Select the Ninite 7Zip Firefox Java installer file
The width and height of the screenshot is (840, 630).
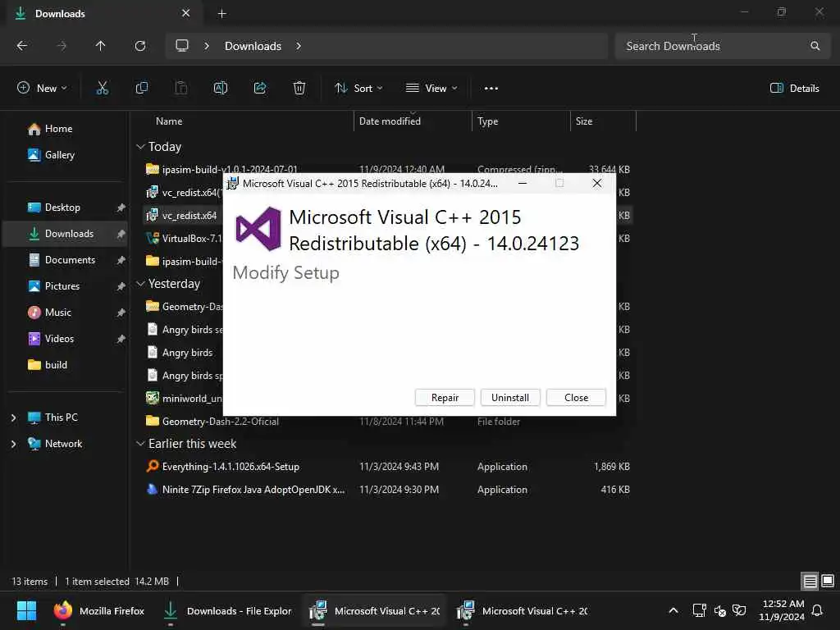(x=388, y=490)
